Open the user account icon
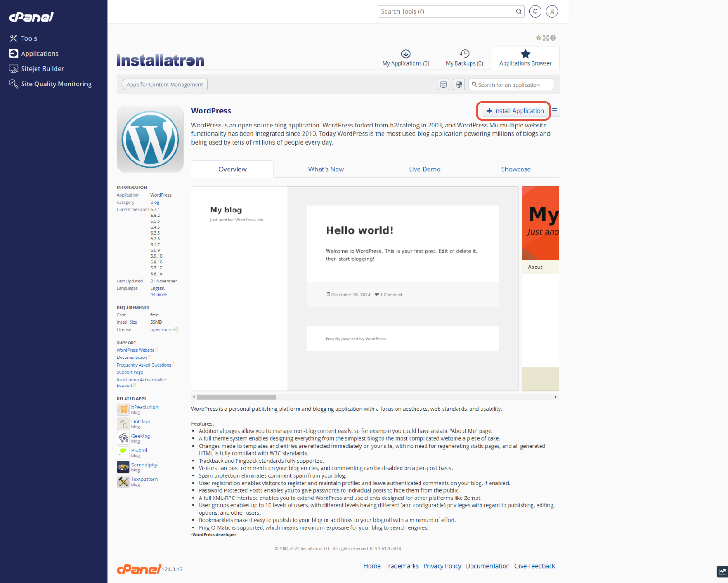728x583 pixels. pos(552,11)
